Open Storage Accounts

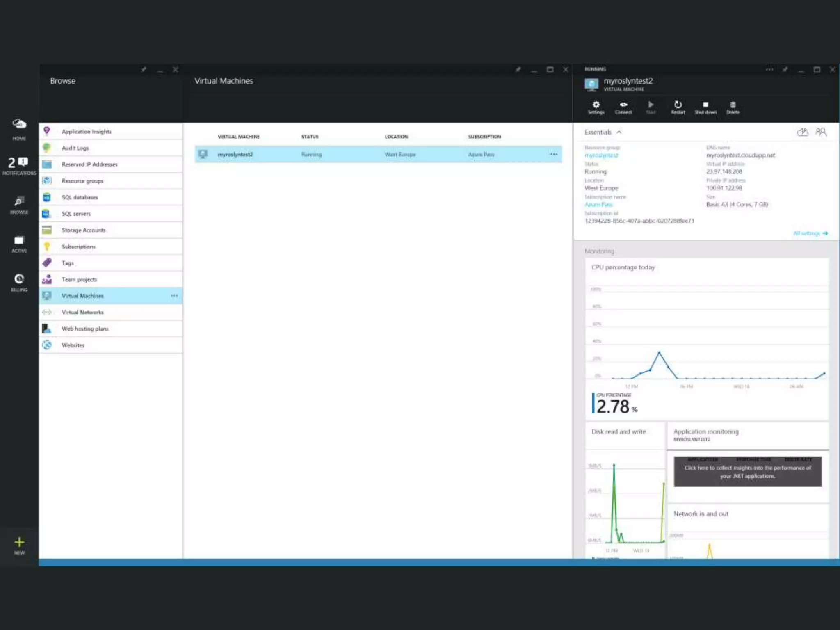[x=111, y=230]
